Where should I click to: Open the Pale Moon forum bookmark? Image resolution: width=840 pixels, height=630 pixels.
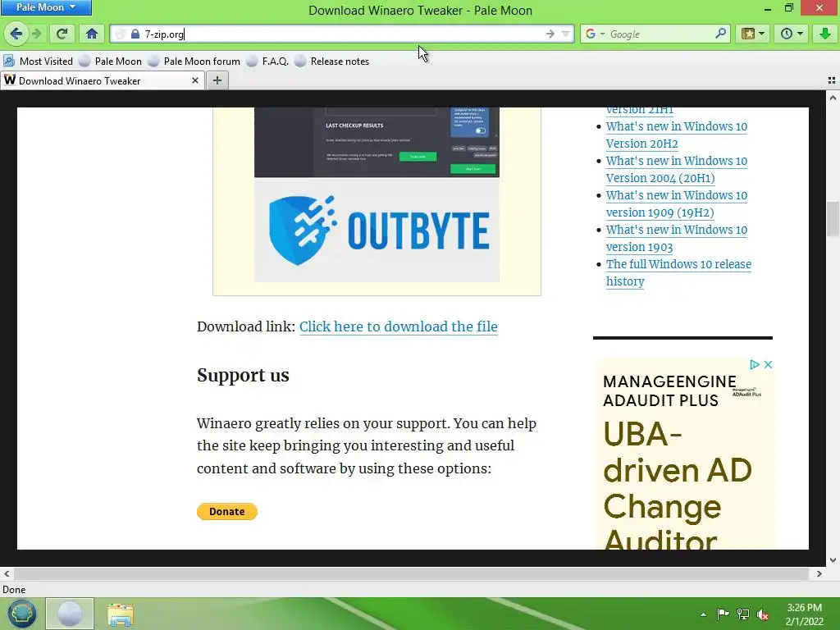(194, 61)
